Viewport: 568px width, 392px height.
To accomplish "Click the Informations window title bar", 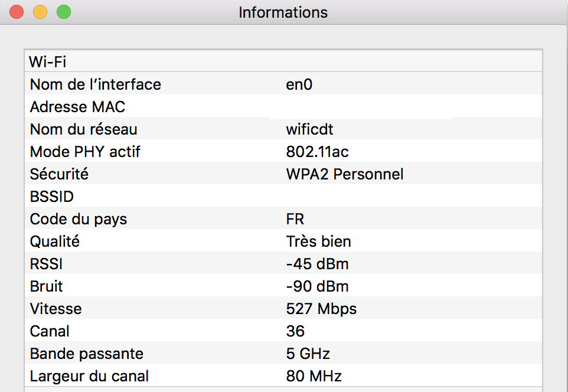I will point(284,12).
